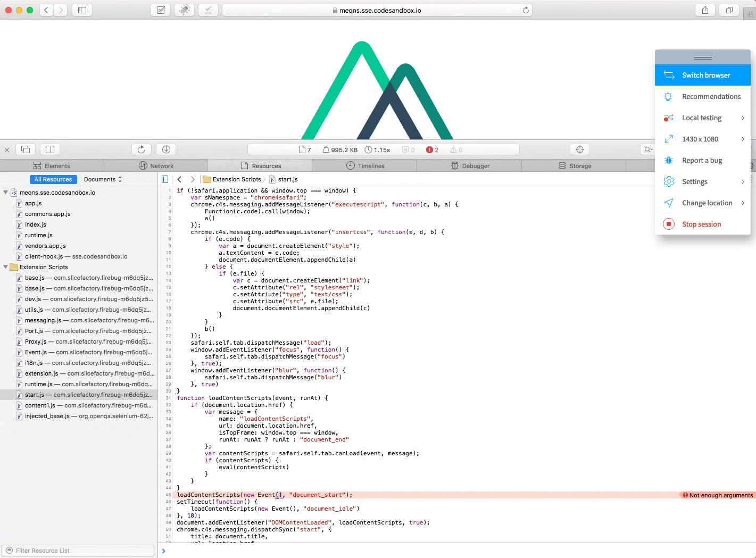Open the Timelines tab

[365, 166]
